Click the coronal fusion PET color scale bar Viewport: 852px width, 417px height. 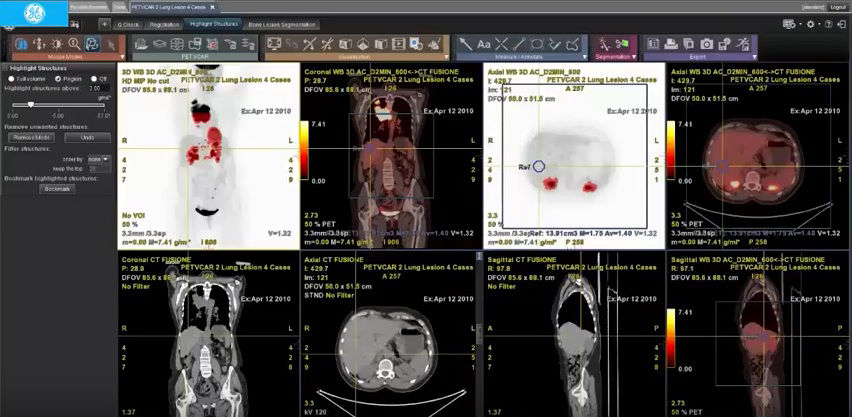point(304,150)
